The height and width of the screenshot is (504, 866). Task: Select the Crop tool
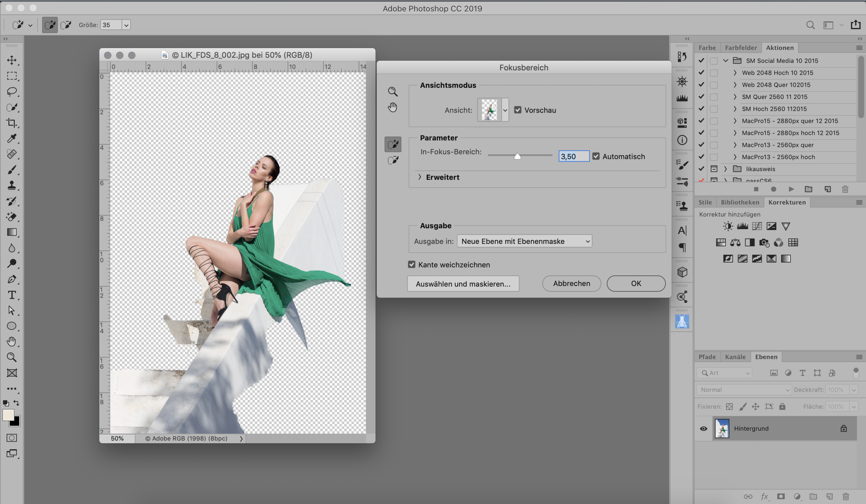coord(12,123)
